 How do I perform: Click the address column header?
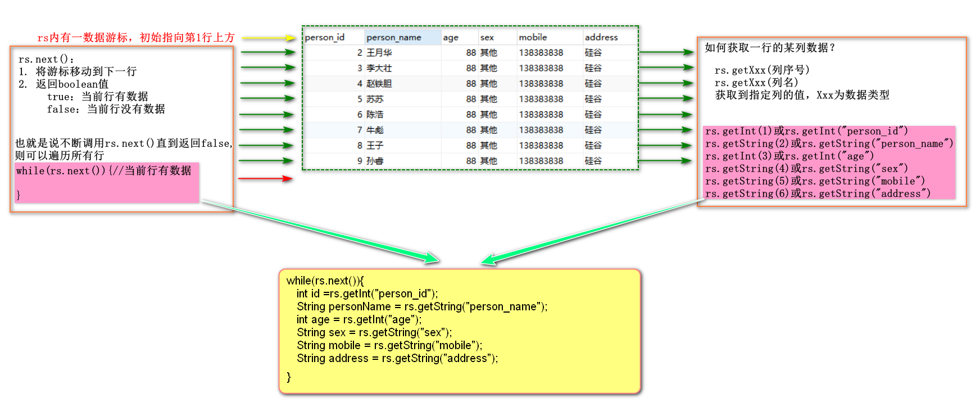pos(610,37)
